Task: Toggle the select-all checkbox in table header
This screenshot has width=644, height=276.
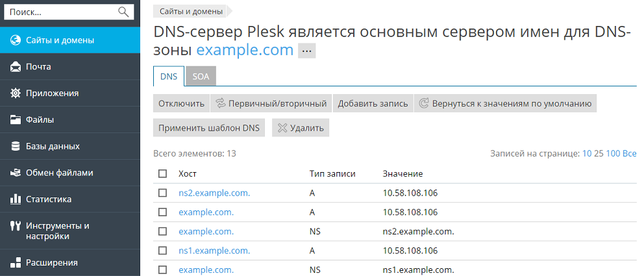Action: click(x=162, y=174)
